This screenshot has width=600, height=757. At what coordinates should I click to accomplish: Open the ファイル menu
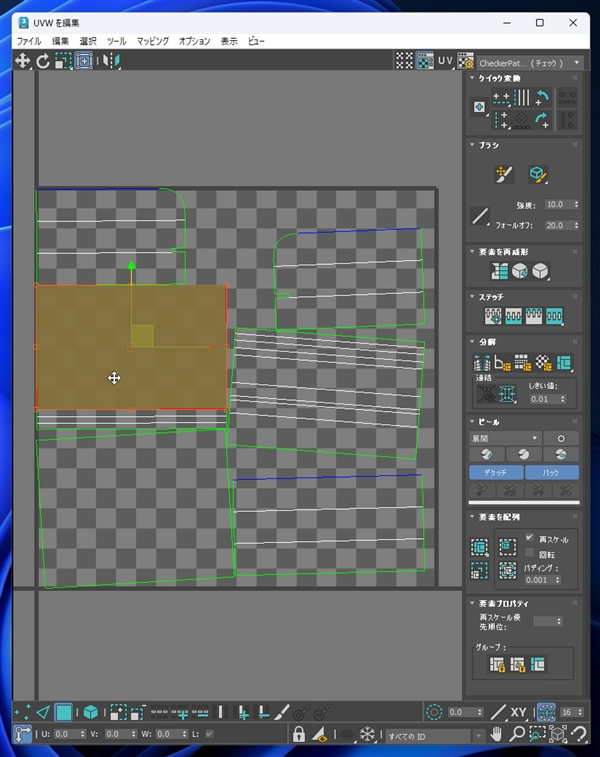29,41
